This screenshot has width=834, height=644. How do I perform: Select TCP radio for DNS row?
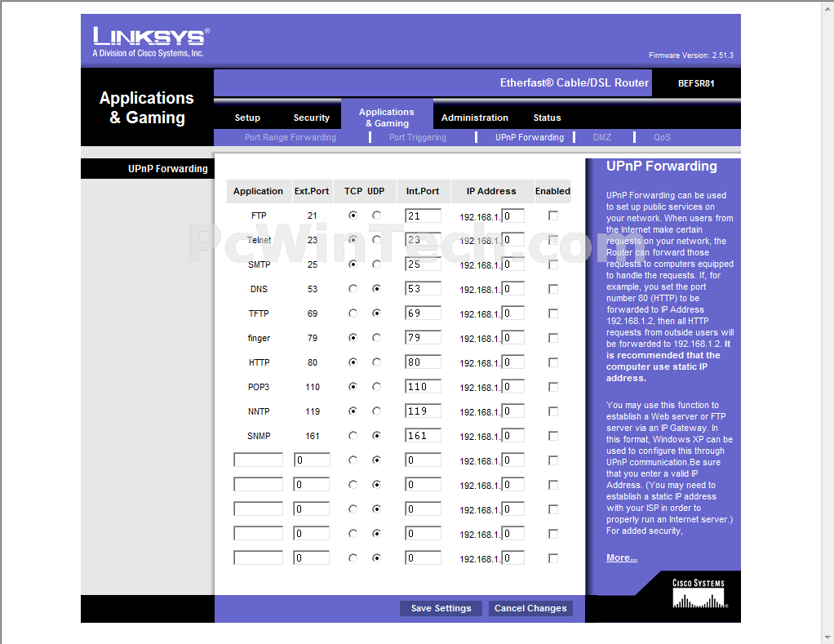(353, 289)
